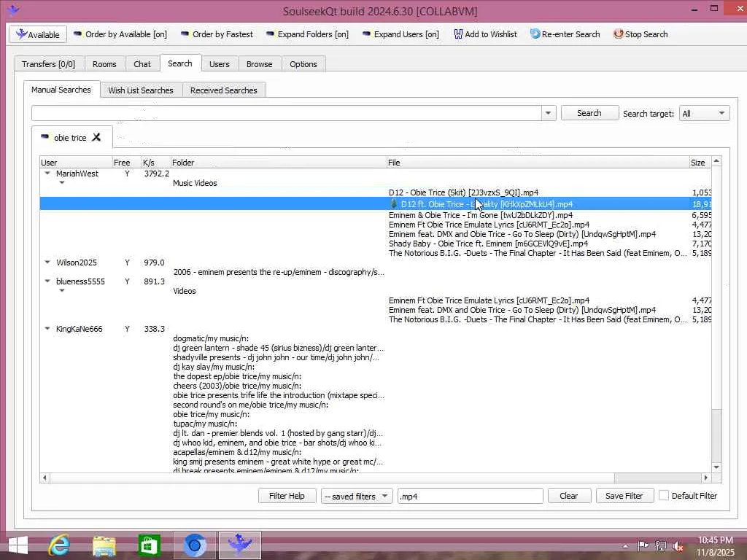Select D12 - Obie Trice (Skit) file
The height and width of the screenshot is (560, 747).
click(463, 192)
